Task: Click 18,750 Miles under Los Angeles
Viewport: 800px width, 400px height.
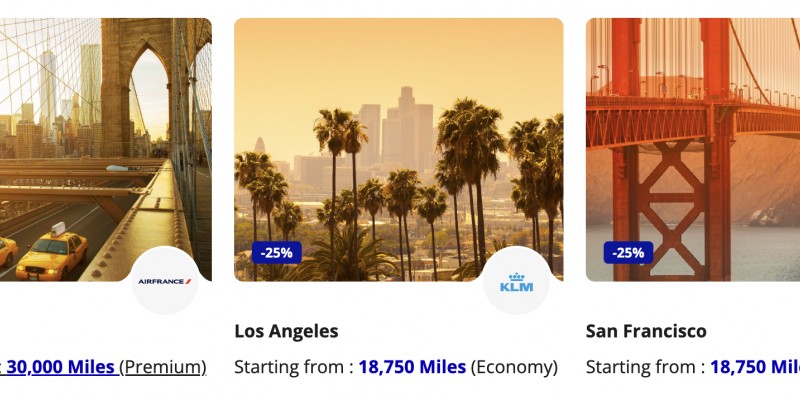Action: coord(412,367)
